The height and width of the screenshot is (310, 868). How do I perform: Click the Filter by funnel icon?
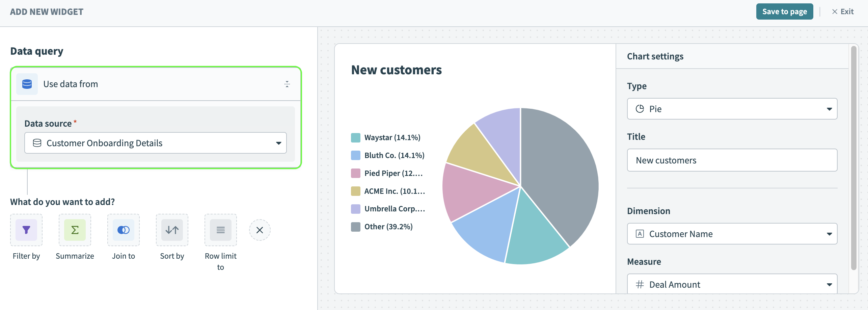(26, 230)
